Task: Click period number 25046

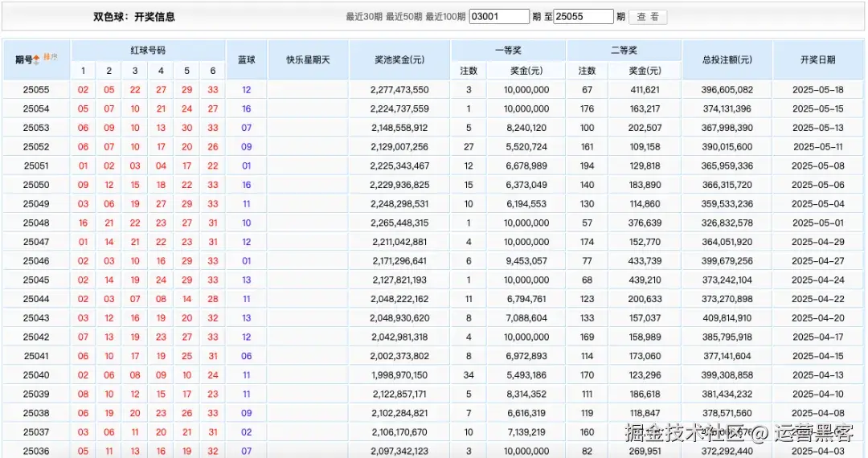Action: click(36, 261)
